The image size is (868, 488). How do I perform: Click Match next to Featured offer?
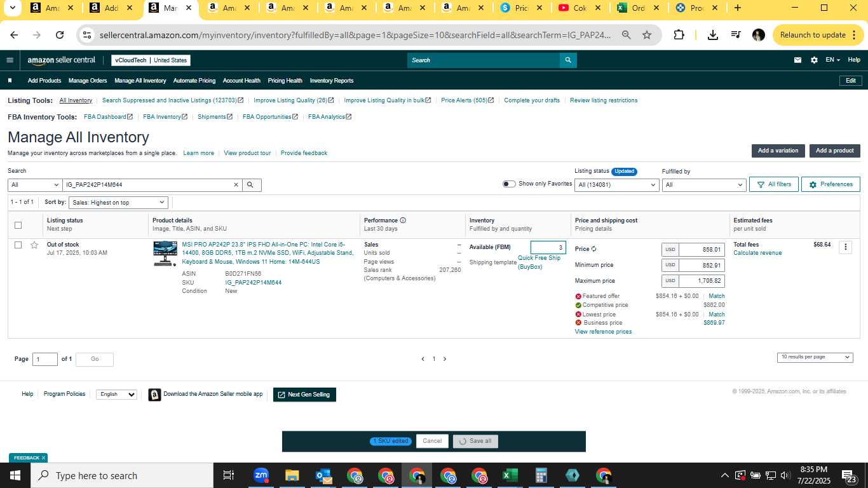click(x=717, y=296)
